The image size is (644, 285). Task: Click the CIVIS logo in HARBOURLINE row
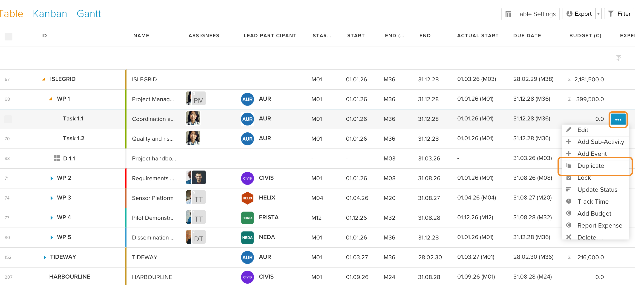point(247,277)
